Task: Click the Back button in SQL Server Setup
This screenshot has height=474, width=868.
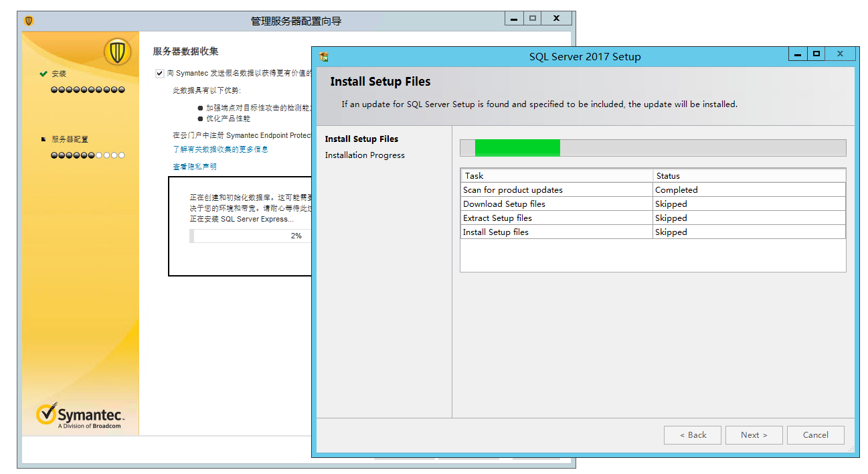Action: [693, 434]
